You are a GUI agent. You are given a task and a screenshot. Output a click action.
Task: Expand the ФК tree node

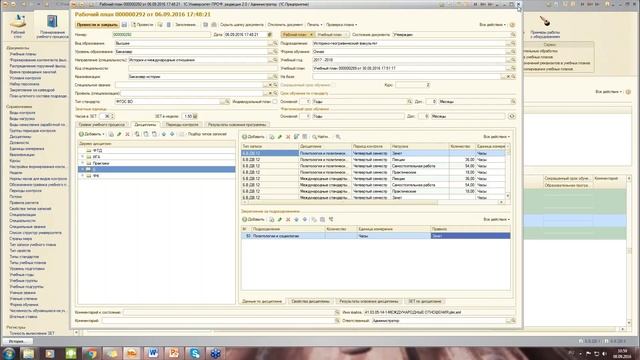pos(82,176)
